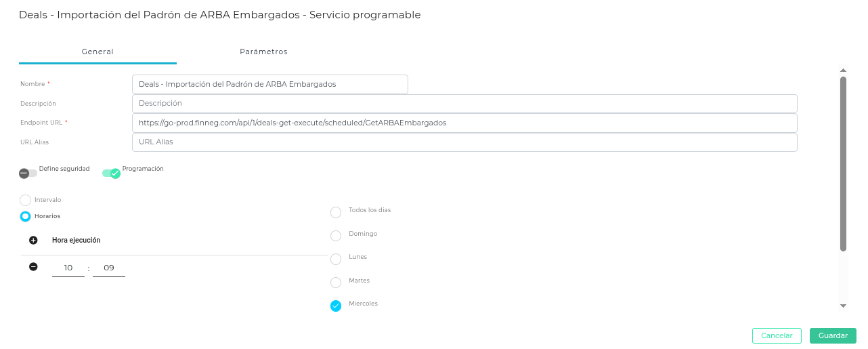Click the Cancelar button
The height and width of the screenshot is (349, 868).
(777, 336)
